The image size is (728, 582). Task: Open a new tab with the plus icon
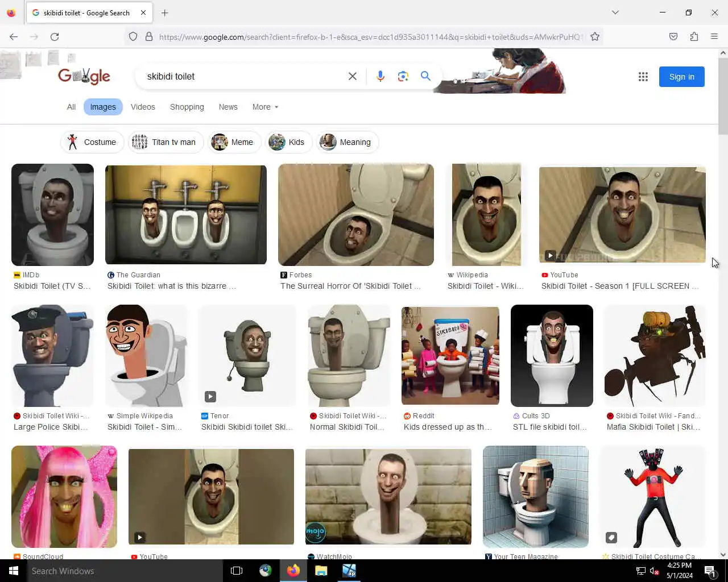coord(165,13)
